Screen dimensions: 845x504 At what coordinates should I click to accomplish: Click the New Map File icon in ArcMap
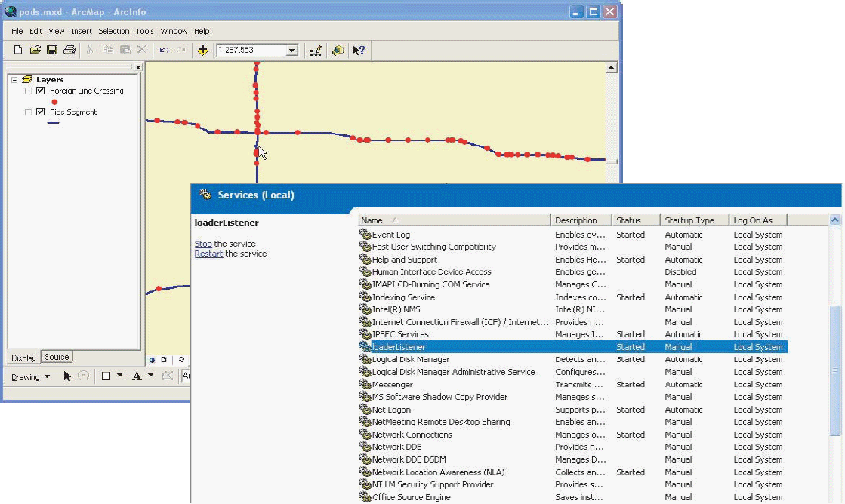point(18,50)
